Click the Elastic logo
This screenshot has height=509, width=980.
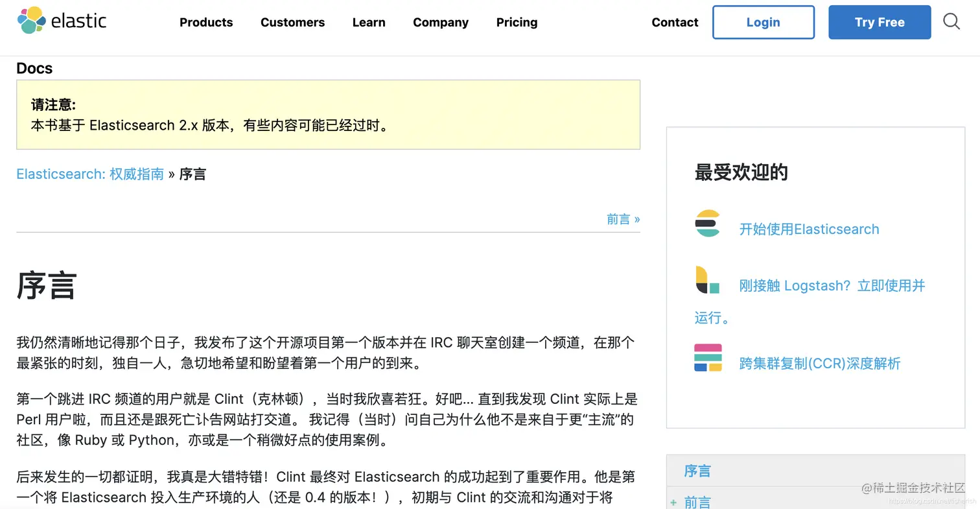pyautogui.click(x=62, y=21)
